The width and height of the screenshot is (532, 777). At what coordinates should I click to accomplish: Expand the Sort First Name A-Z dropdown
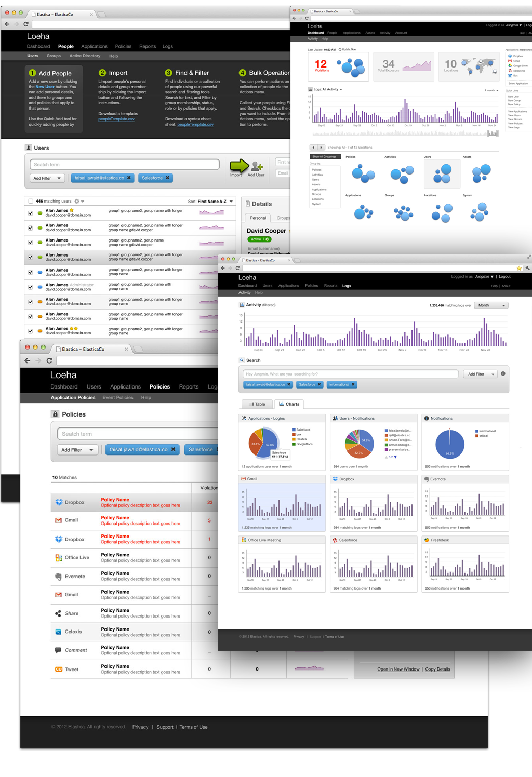pyautogui.click(x=231, y=202)
